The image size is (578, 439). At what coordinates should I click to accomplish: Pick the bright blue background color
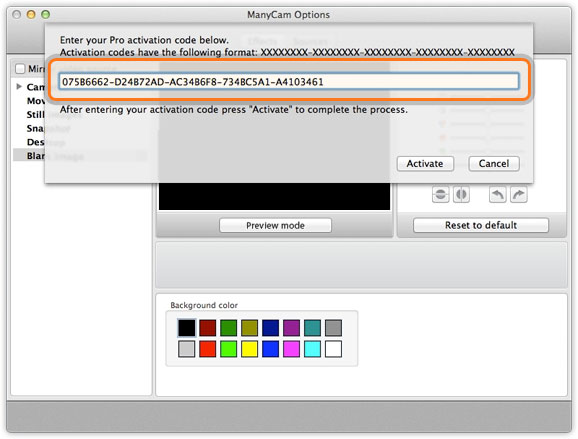tap(271, 349)
